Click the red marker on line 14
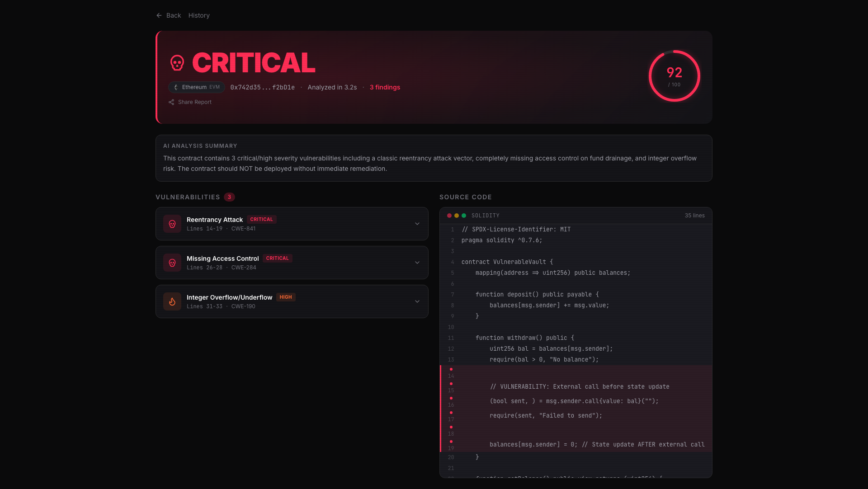Viewport: 868px width, 489px height. click(451, 369)
